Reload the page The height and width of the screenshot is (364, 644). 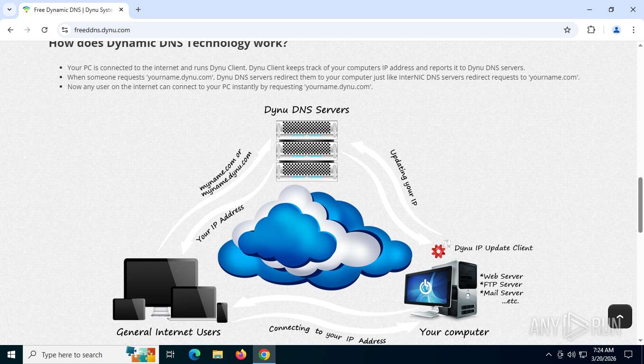[x=45, y=30]
